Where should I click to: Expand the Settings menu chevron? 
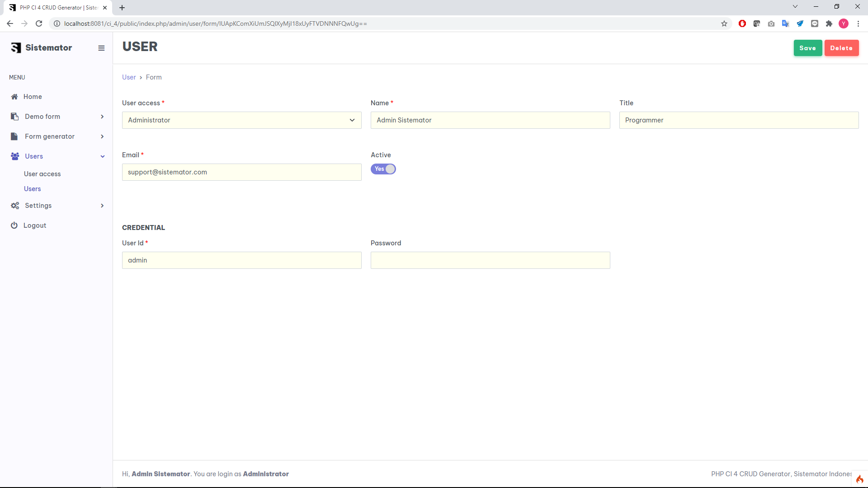[102, 206]
